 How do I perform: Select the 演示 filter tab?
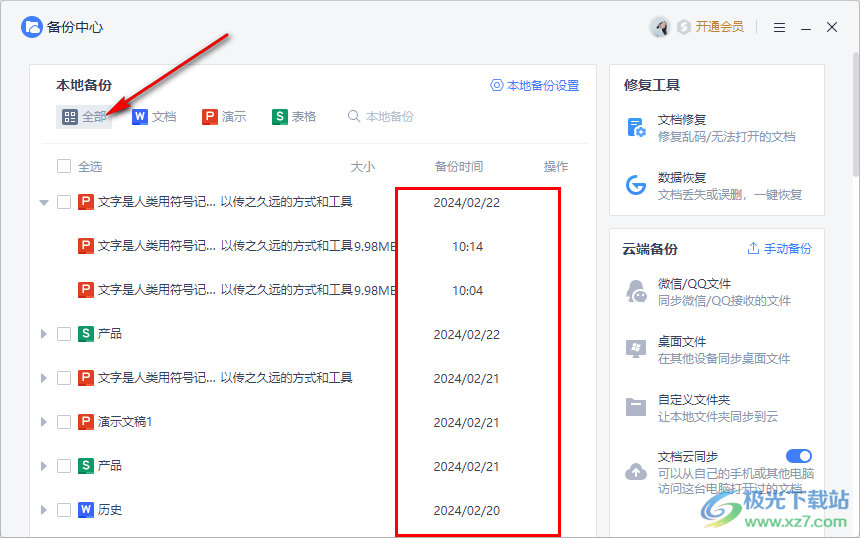click(x=224, y=117)
